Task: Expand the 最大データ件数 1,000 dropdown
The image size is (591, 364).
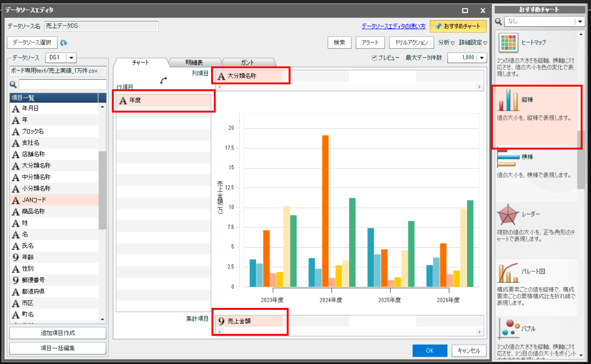Action: click(482, 58)
